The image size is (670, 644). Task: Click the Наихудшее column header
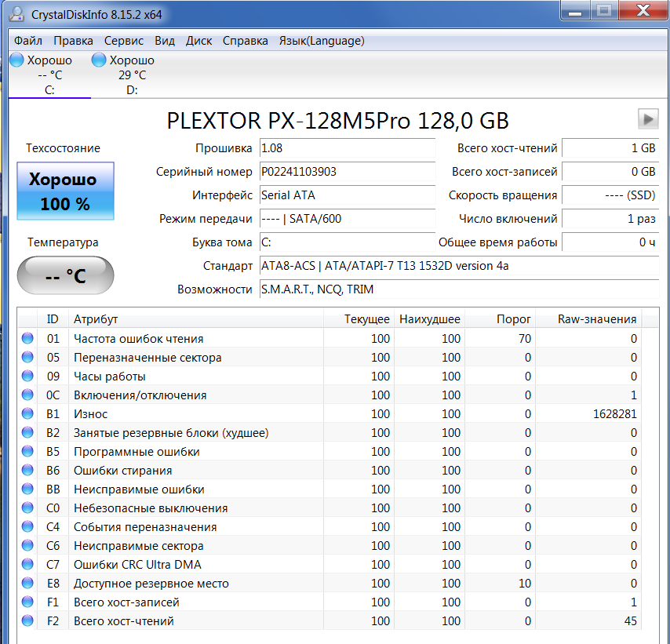coord(429,318)
